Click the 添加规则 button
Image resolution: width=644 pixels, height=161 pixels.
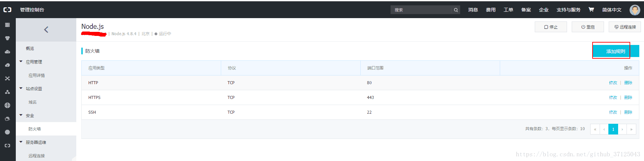(616, 51)
